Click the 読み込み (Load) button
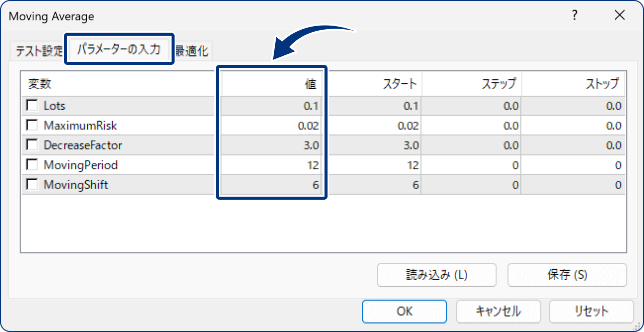The image size is (644, 332). 436,275
